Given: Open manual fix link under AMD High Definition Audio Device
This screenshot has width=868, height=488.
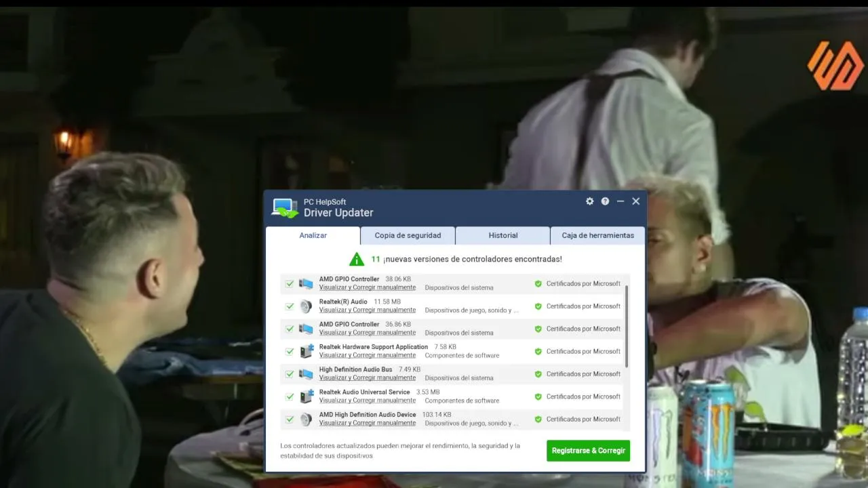Looking at the screenshot, I should point(368,423).
